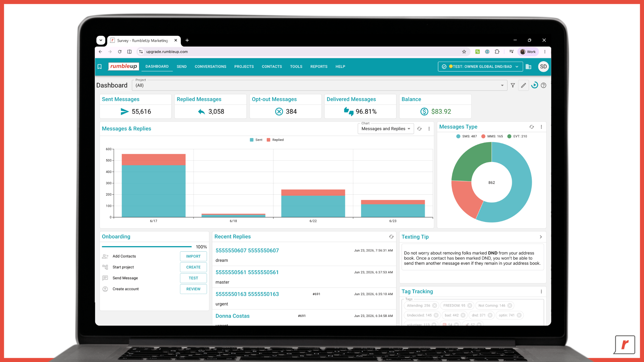Screen dimensions: 644x362
Task: Open the Chrome three-dot menu
Action: (x=545, y=52)
